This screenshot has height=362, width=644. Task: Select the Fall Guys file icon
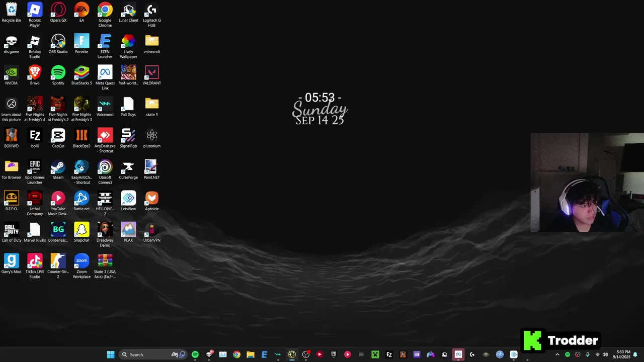tap(128, 107)
